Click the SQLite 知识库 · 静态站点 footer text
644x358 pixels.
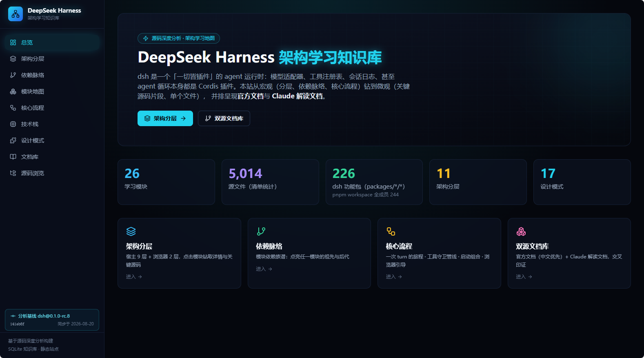click(x=33, y=349)
